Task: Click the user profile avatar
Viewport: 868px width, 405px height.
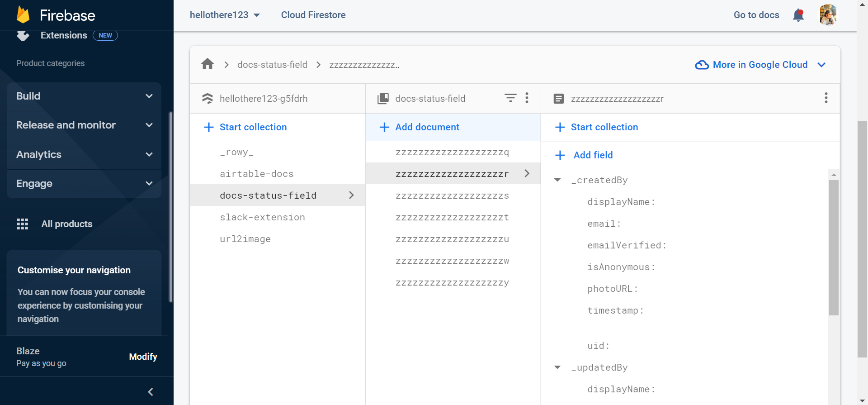Action: click(x=828, y=15)
